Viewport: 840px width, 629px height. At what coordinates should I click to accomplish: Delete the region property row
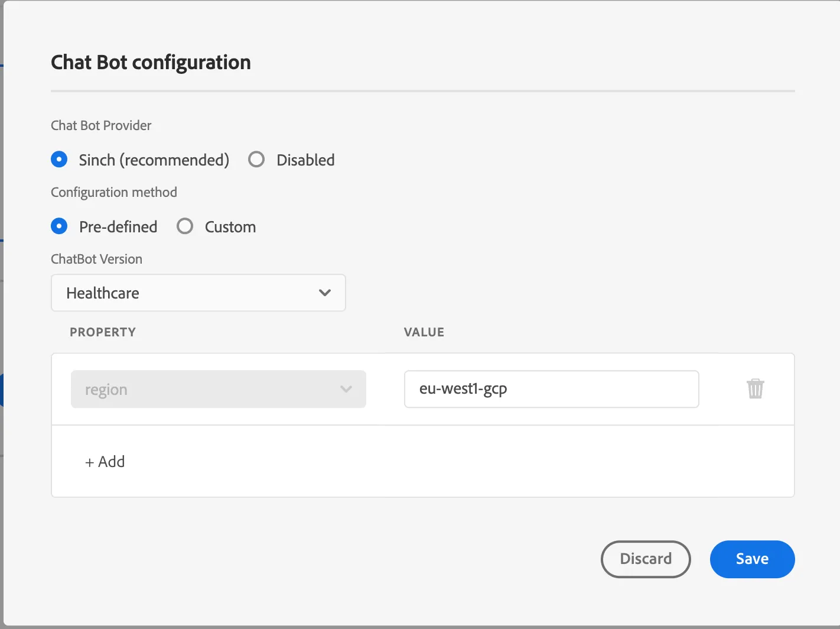[x=756, y=389]
